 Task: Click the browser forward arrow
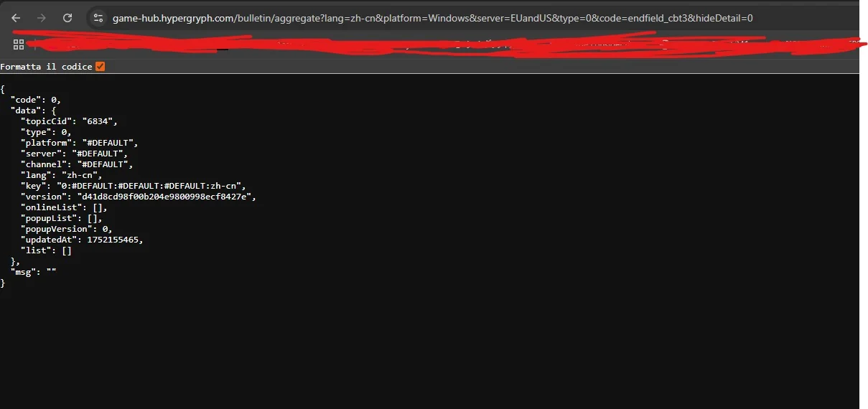[42, 18]
